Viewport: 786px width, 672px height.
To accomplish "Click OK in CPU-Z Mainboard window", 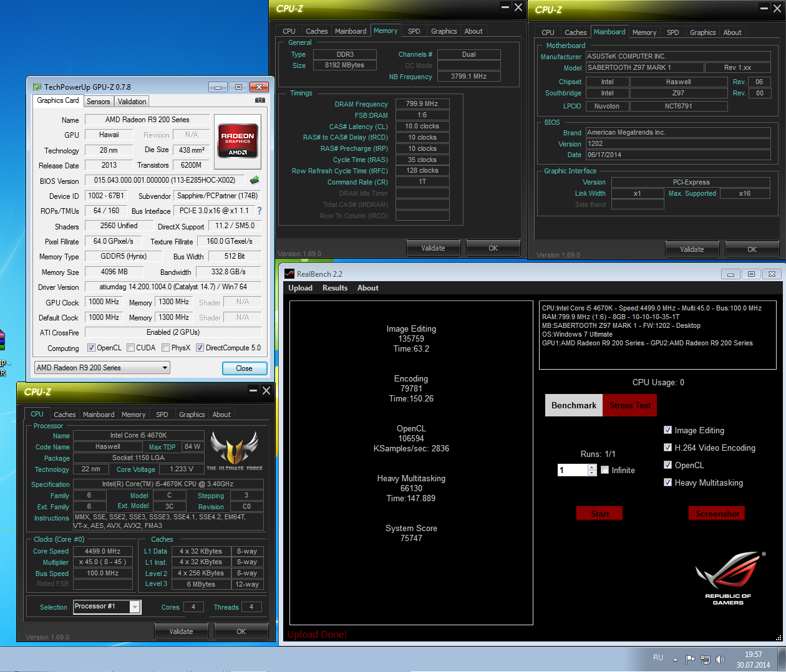I will 752,249.
